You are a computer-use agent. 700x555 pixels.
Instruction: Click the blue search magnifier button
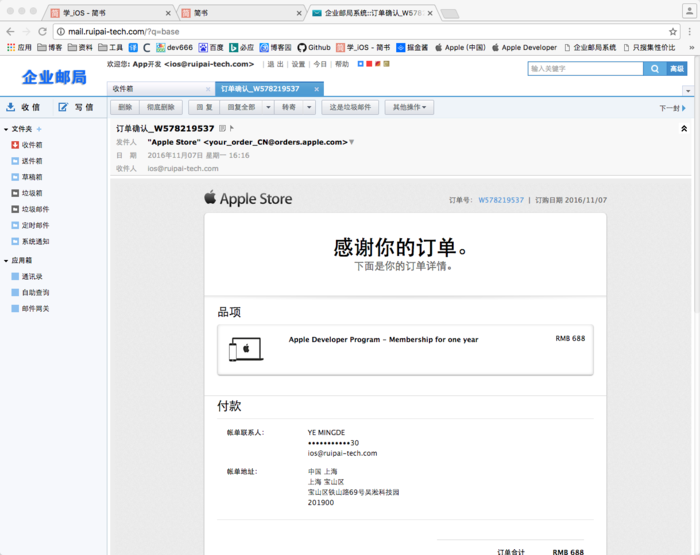pyautogui.click(x=655, y=69)
